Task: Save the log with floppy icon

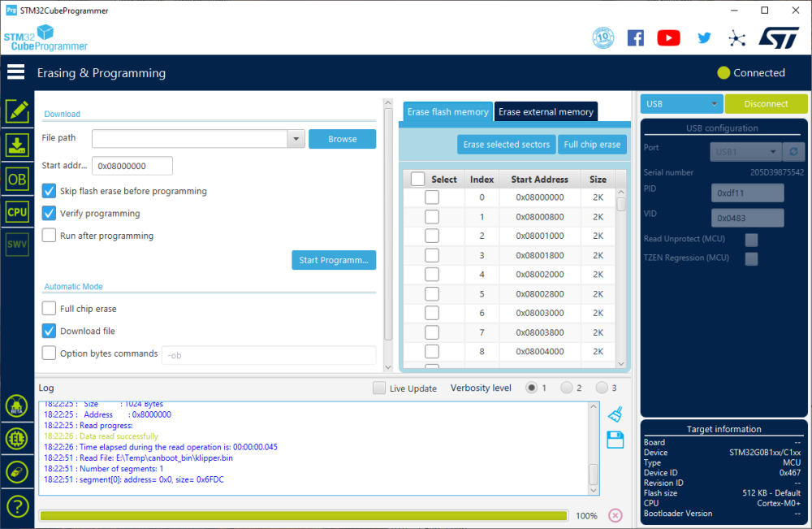Action: pos(615,440)
